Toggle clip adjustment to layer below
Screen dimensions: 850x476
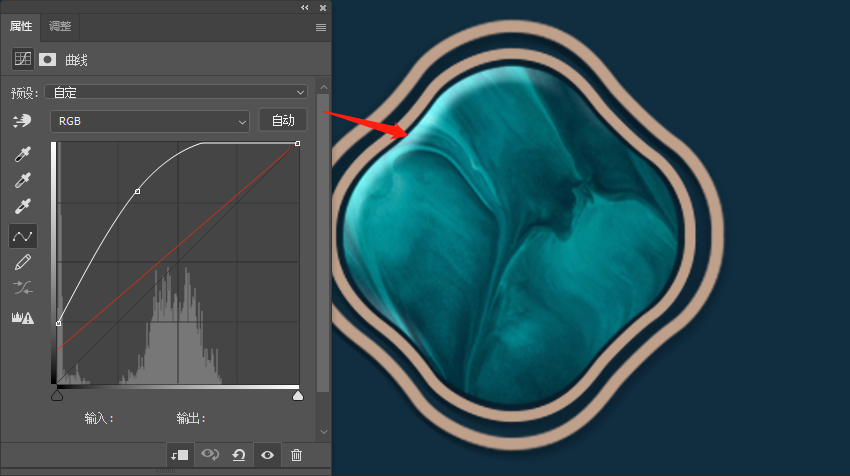[180, 455]
